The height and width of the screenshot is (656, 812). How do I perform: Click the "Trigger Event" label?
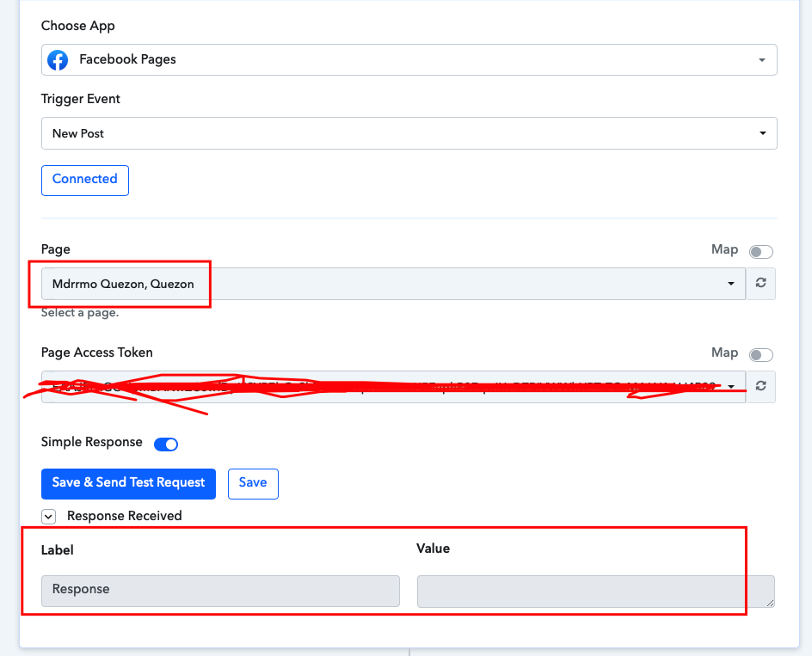[80, 99]
